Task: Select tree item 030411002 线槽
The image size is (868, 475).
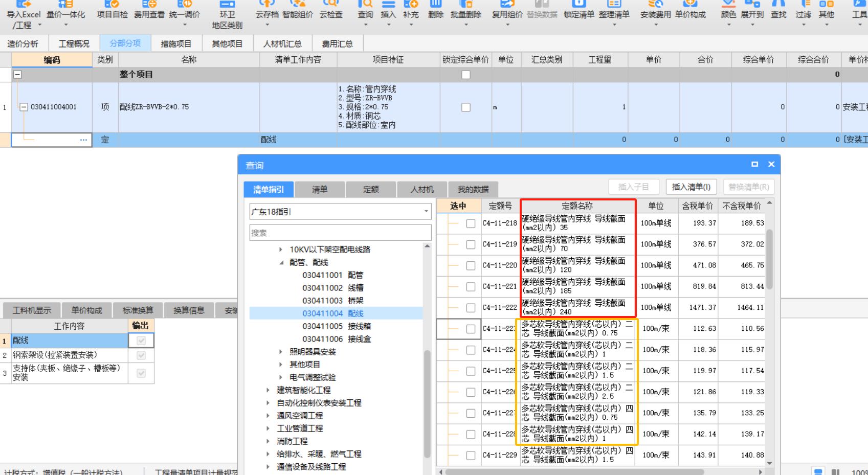Action: pyautogui.click(x=332, y=288)
